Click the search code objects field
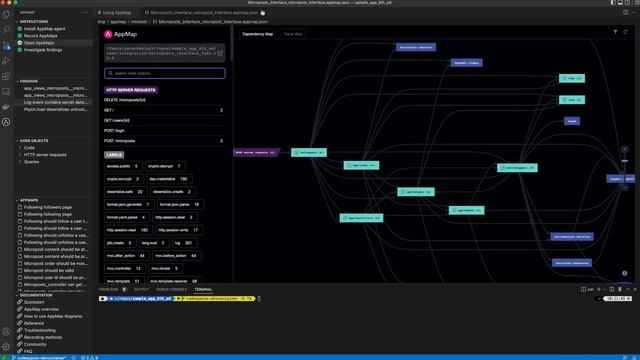Screen dimensions: 640x360 click(x=164, y=73)
